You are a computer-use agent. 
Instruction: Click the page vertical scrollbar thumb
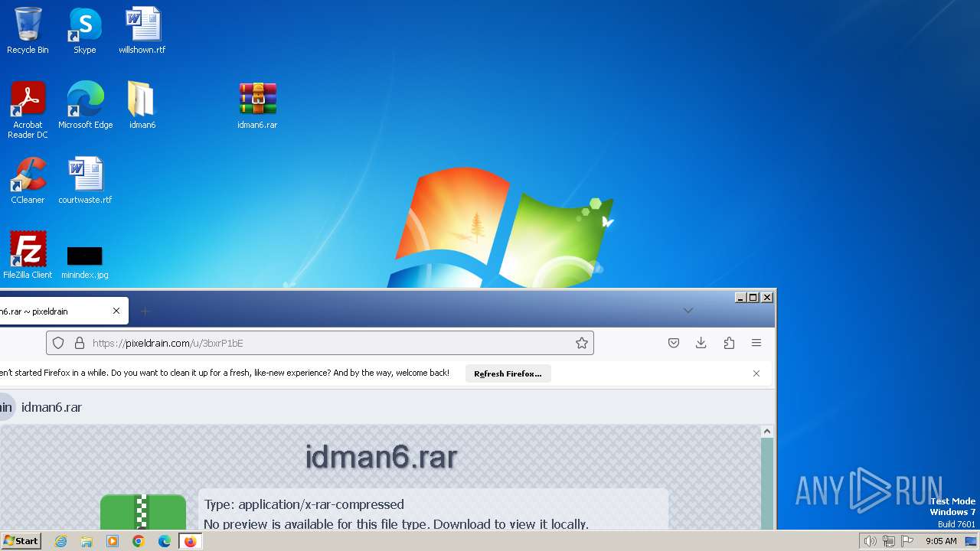767,484
